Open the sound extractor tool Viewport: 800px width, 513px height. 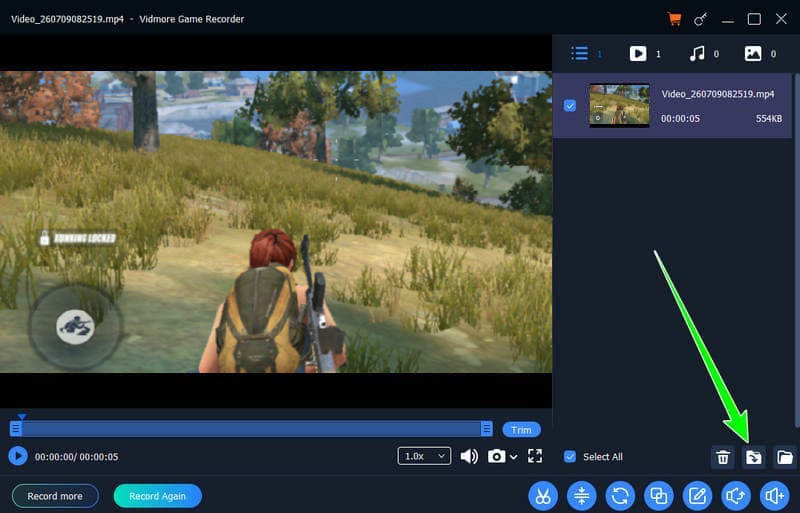(736, 496)
